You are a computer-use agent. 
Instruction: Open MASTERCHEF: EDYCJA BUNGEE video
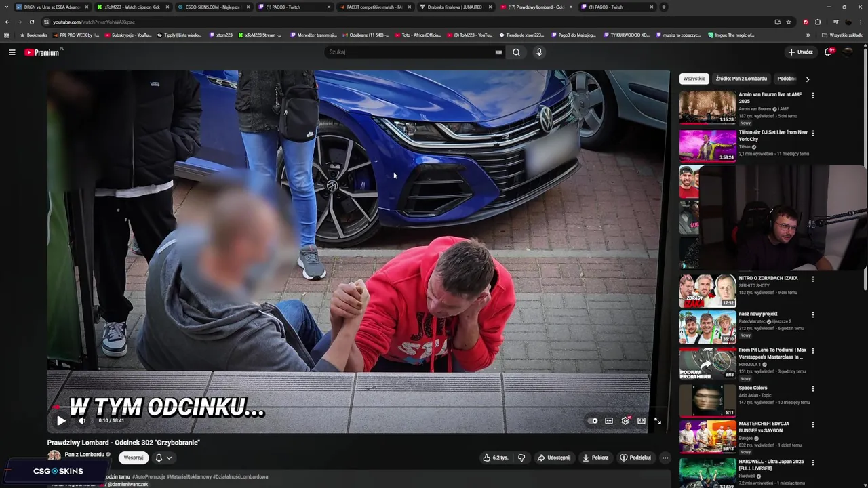pyautogui.click(x=707, y=436)
